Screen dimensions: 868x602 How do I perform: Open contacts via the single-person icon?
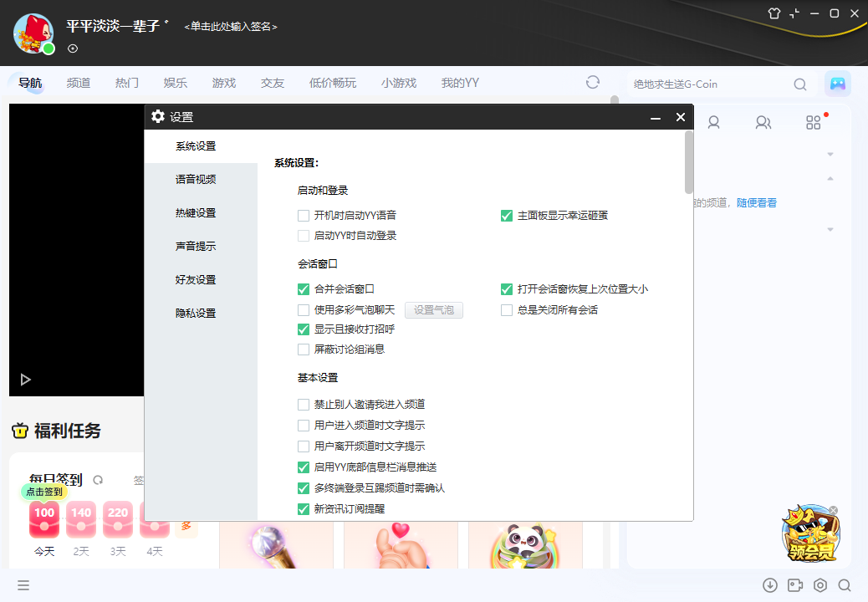point(713,122)
